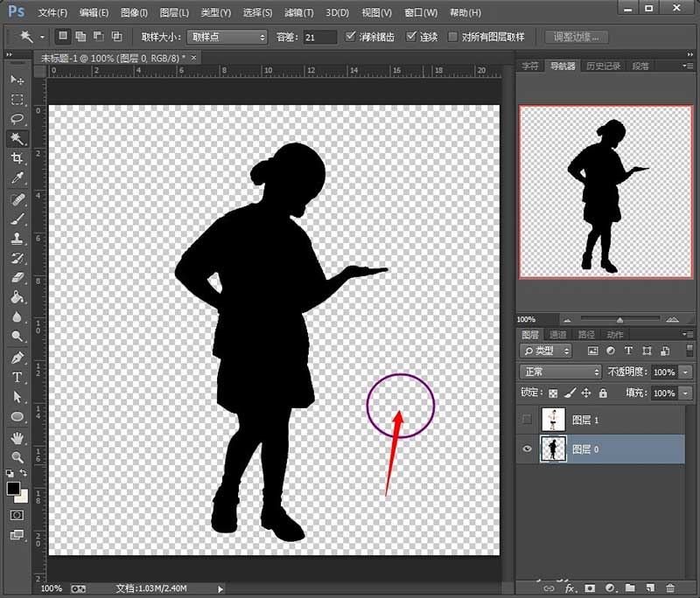Hide 图层 0 using its eye icon

(x=527, y=448)
